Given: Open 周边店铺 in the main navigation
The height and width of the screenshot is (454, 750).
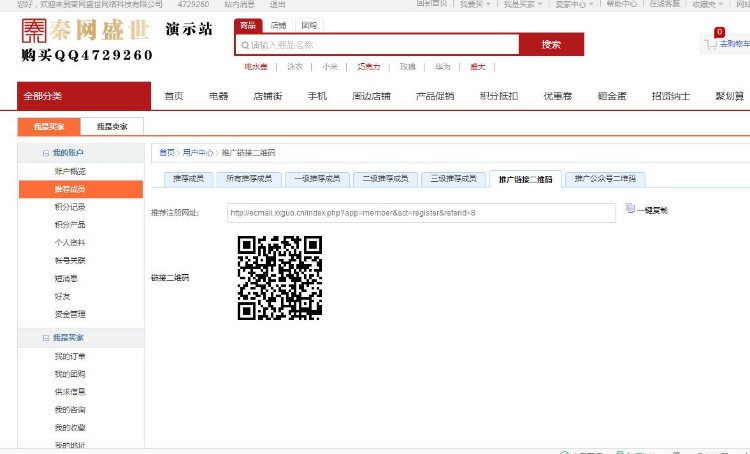Looking at the screenshot, I should click(371, 96).
